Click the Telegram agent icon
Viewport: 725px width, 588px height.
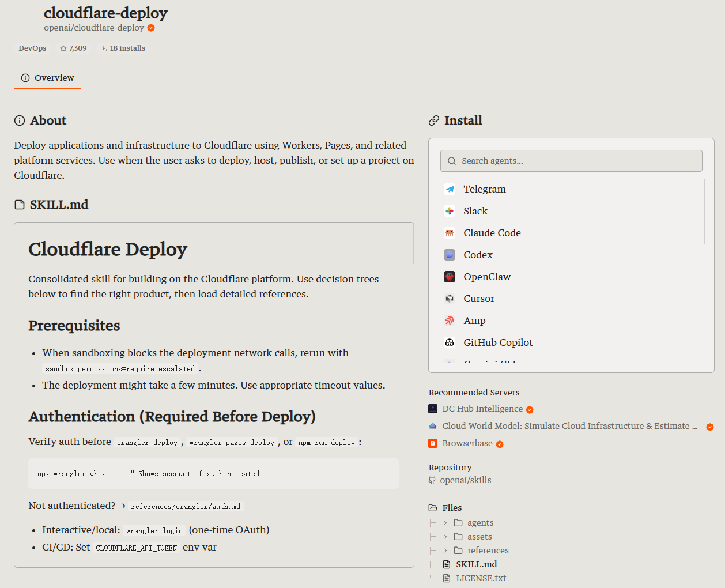tap(450, 189)
